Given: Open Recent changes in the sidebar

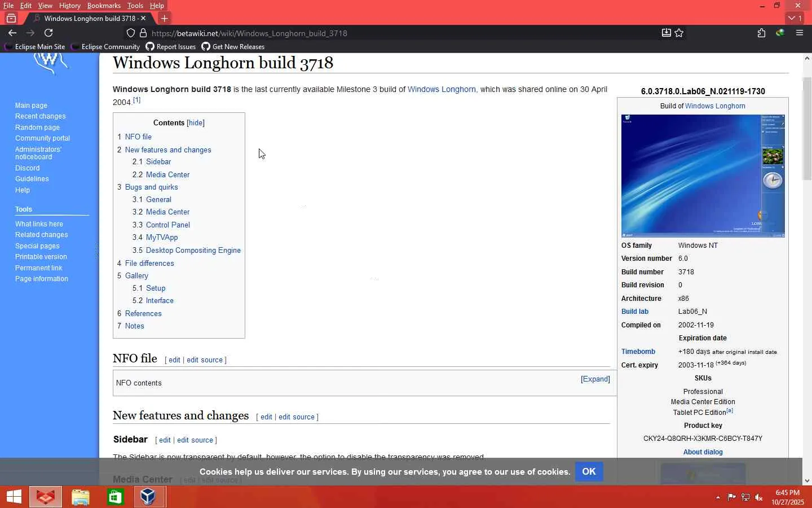Looking at the screenshot, I should (41, 116).
